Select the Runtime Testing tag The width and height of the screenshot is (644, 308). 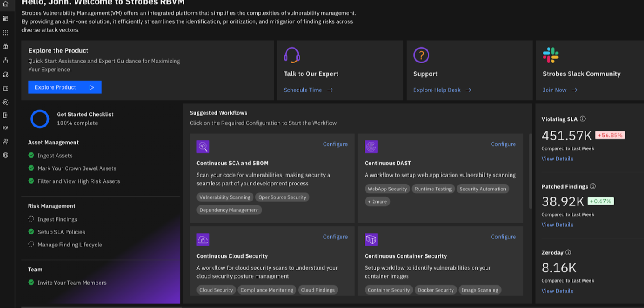tap(433, 189)
